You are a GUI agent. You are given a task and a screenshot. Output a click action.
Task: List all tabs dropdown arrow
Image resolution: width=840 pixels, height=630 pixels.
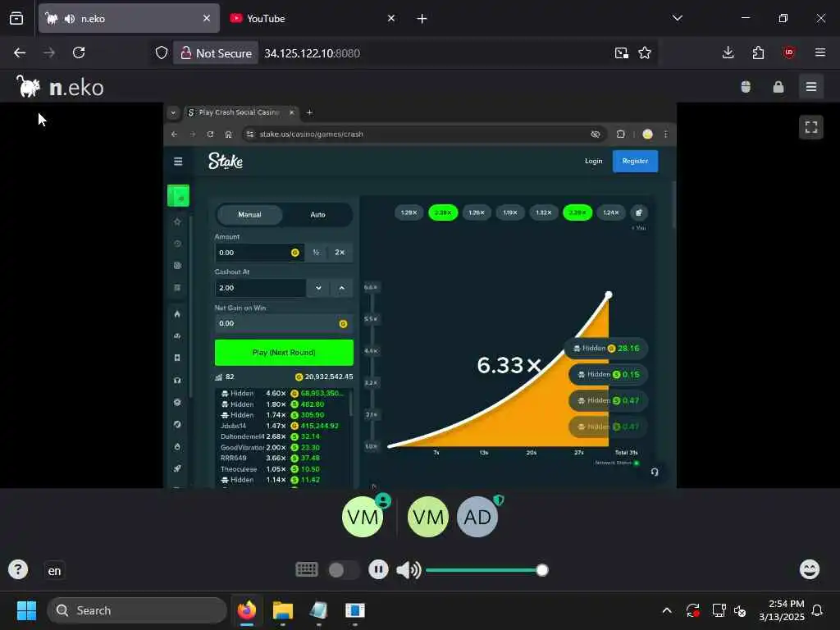click(x=677, y=18)
